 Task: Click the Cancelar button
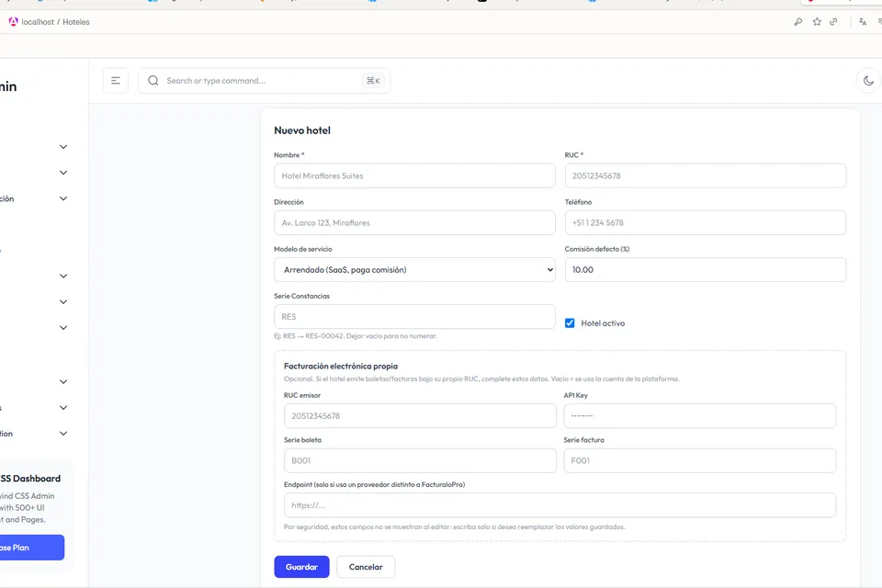pos(366,567)
